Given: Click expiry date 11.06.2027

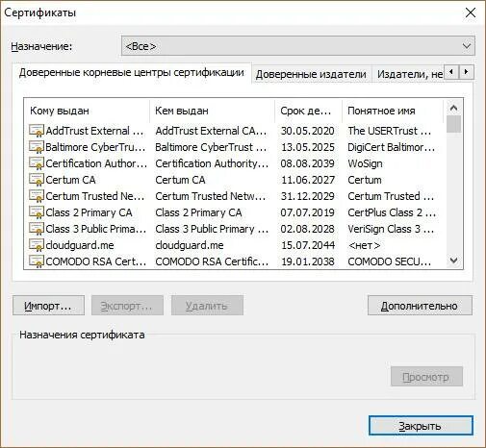Looking at the screenshot, I should coord(308,180).
